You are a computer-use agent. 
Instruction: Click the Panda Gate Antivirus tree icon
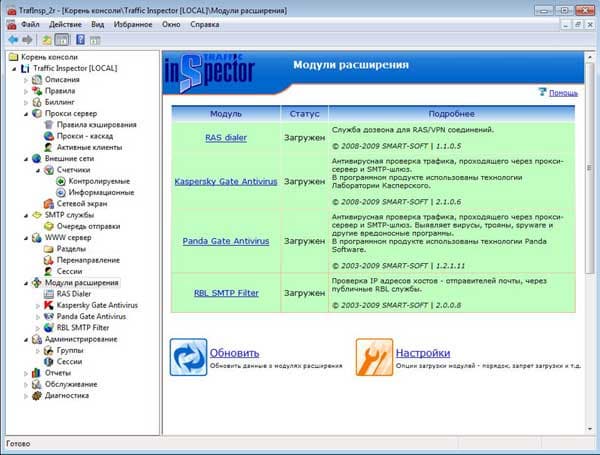point(49,316)
